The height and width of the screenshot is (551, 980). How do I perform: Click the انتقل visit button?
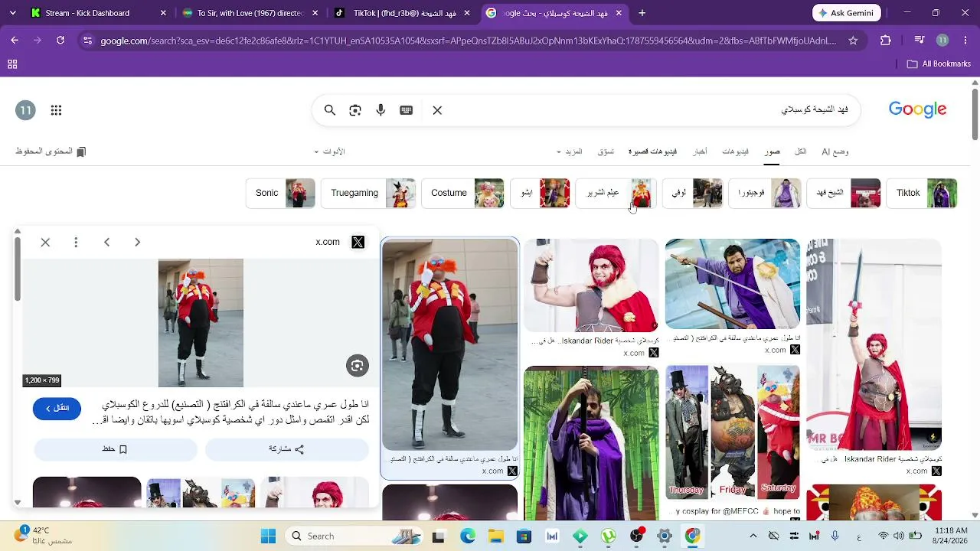(x=57, y=409)
